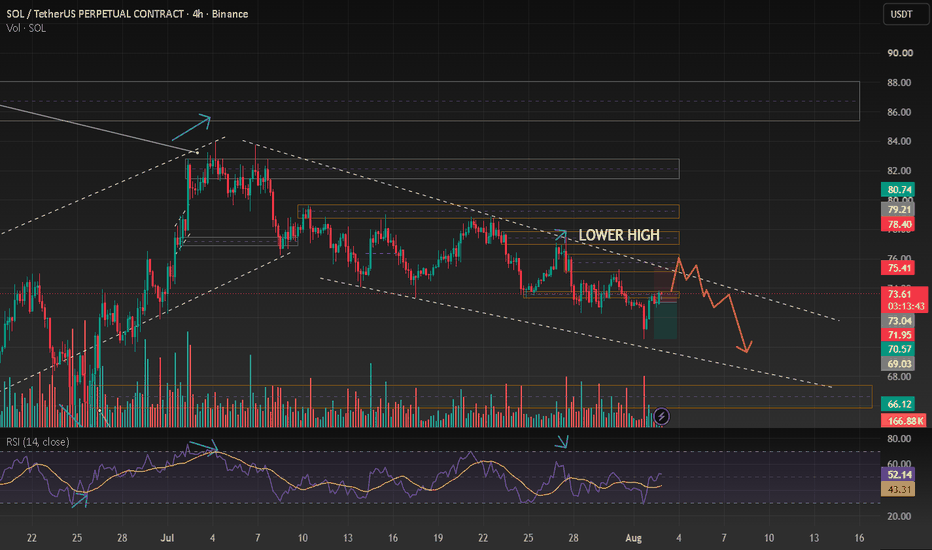Open the USDT currency selector
Screen dimensions: 932x550
tap(906, 14)
